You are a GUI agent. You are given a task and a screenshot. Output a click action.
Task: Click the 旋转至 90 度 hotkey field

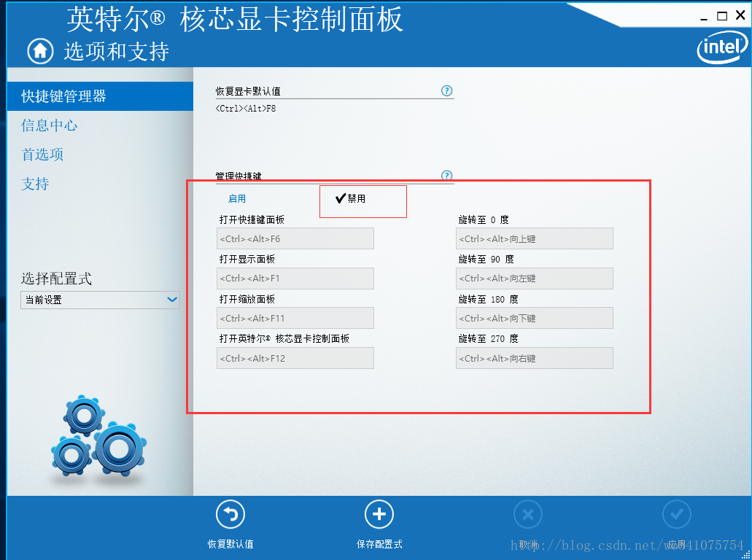(534, 279)
